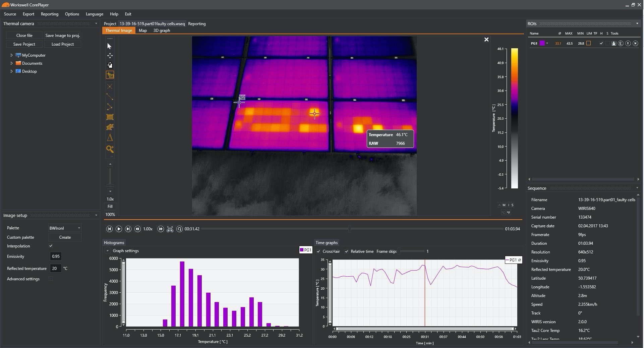Select the polyline ROI tool

tap(110, 107)
